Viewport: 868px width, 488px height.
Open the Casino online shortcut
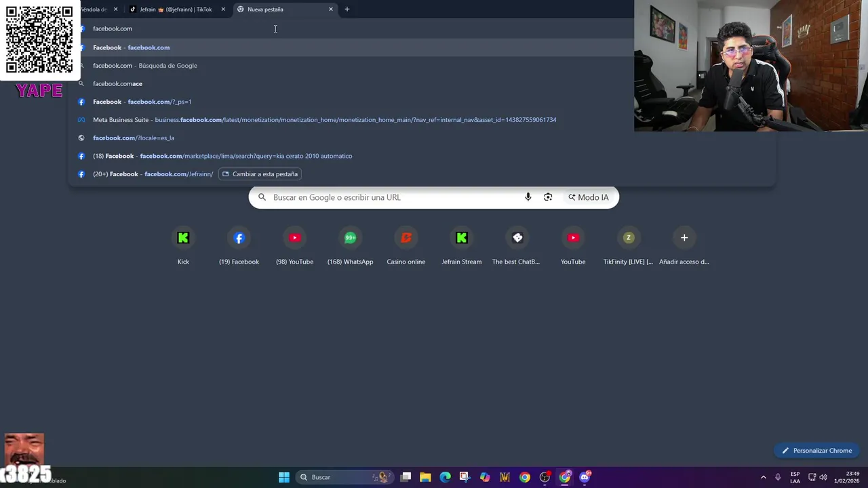(406, 246)
